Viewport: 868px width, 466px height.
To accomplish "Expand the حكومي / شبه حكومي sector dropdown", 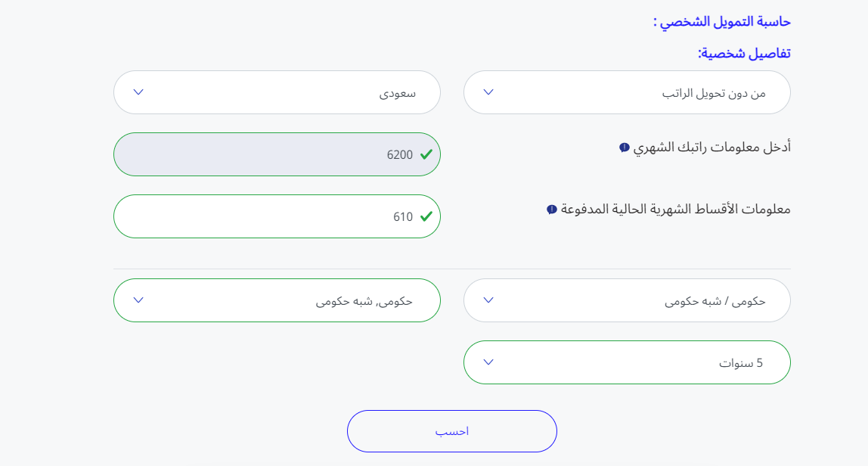I will pos(628,300).
